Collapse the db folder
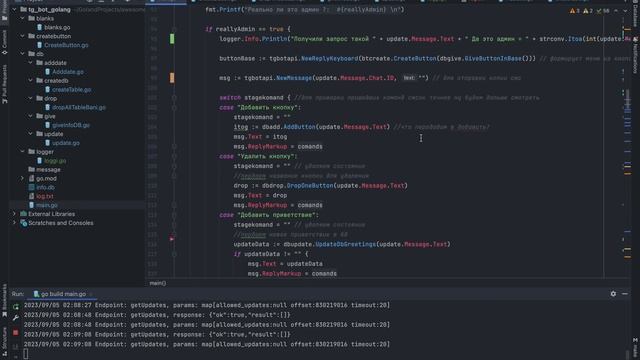Screen dimensions: 640x360 coord(22,53)
